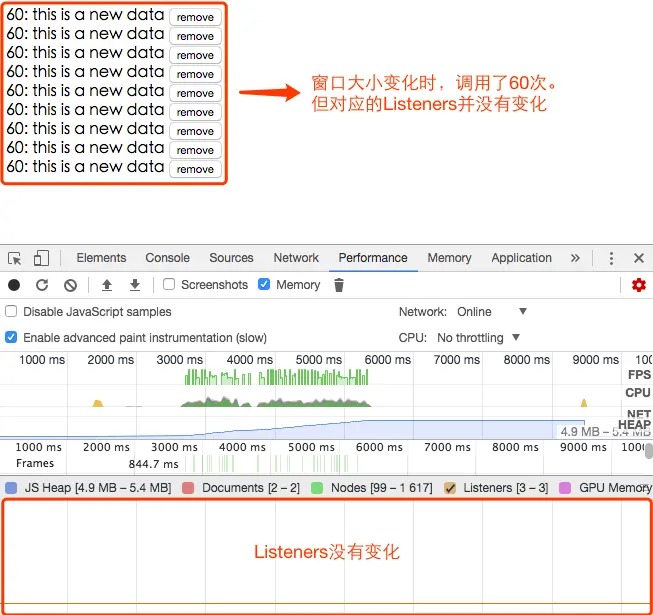This screenshot has height=615, width=653.
Task: Enable the Screenshots checkbox
Action: click(169, 284)
